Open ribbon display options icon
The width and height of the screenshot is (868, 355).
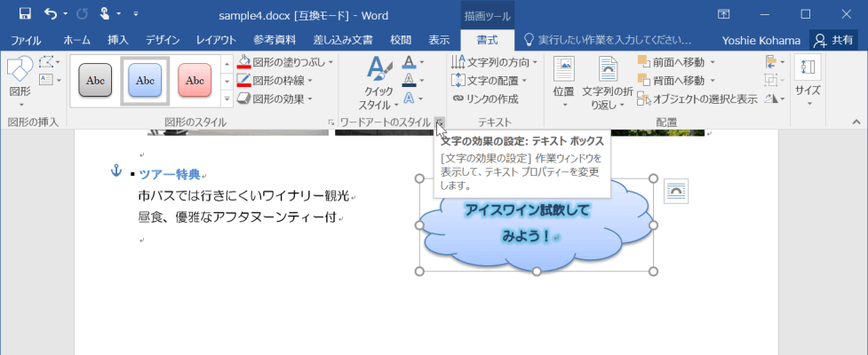[723, 14]
